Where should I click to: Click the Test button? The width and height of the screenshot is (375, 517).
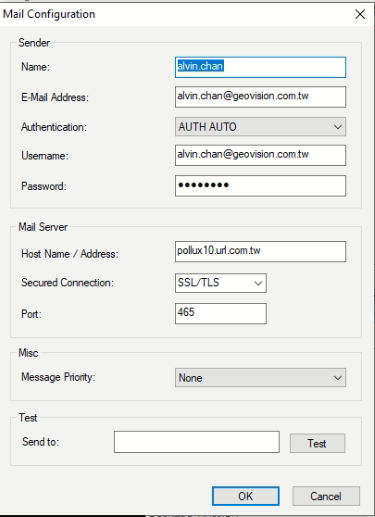click(317, 443)
